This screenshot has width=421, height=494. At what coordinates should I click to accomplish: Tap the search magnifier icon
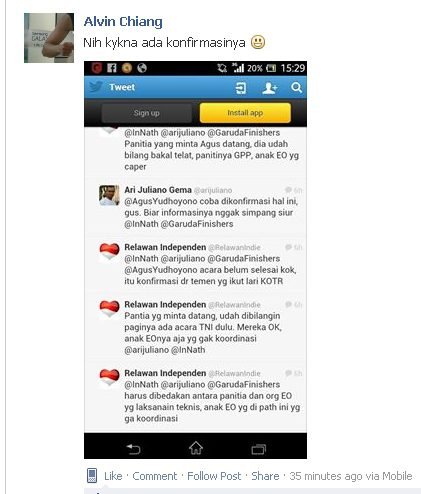click(296, 88)
